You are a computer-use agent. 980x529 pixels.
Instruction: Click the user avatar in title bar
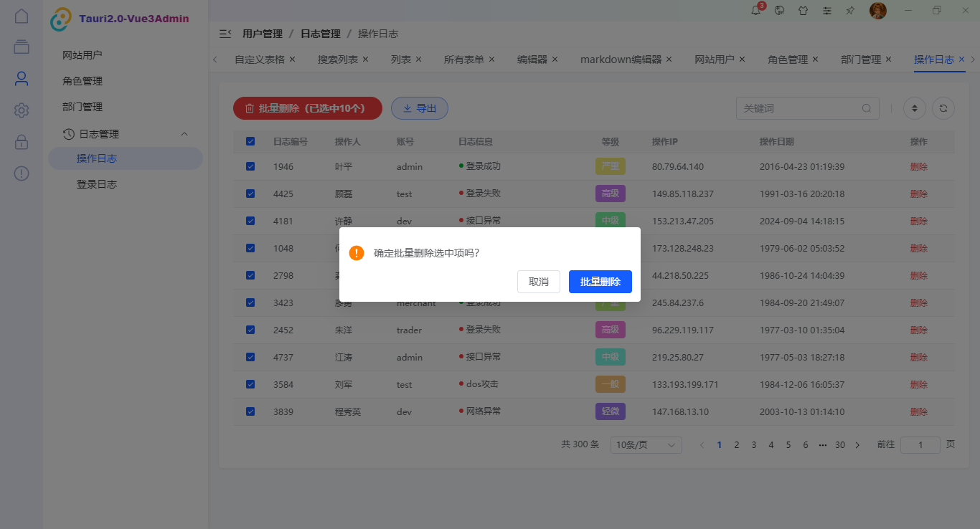point(877,10)
